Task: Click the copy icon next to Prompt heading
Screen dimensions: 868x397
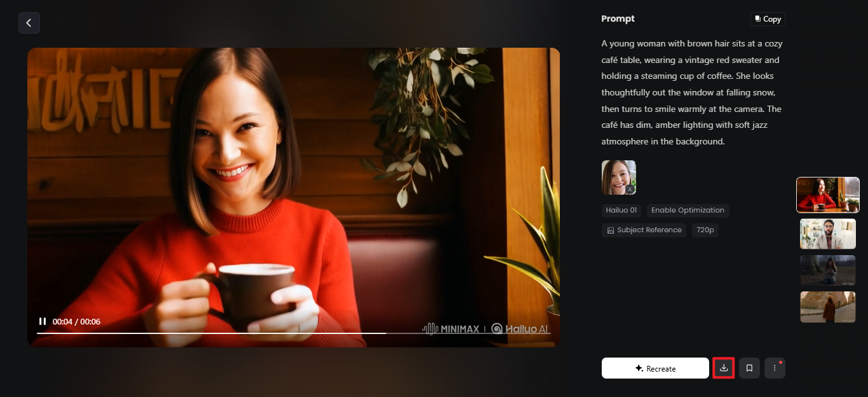Action: tap(759, 18)
